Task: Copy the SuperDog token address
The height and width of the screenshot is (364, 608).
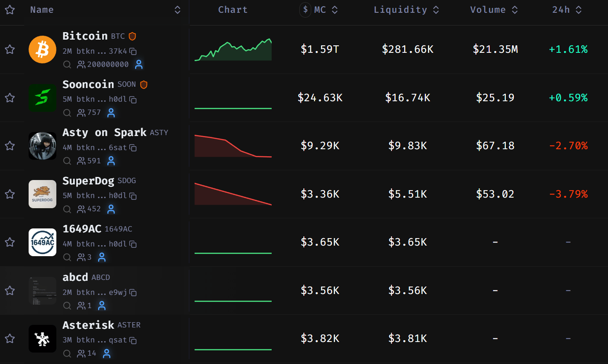Action: 133,196
